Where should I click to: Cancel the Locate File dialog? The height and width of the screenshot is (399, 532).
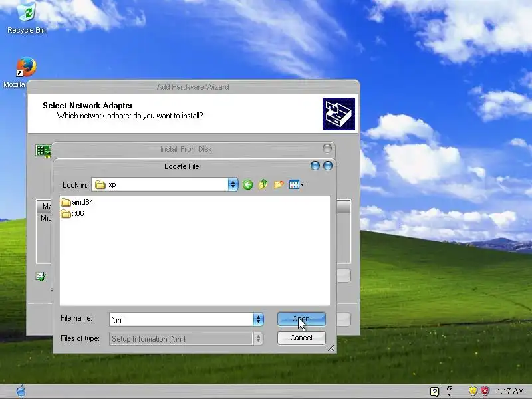pos(301,338)
